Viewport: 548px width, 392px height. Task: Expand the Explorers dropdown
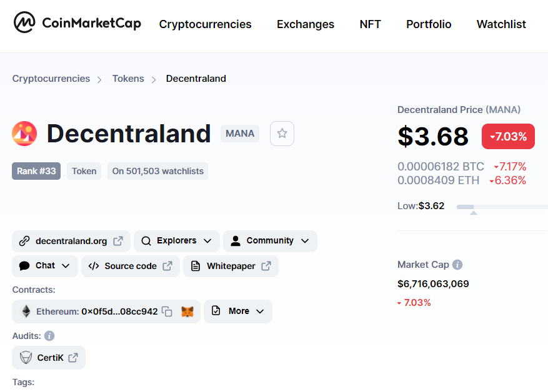(177, 241)
